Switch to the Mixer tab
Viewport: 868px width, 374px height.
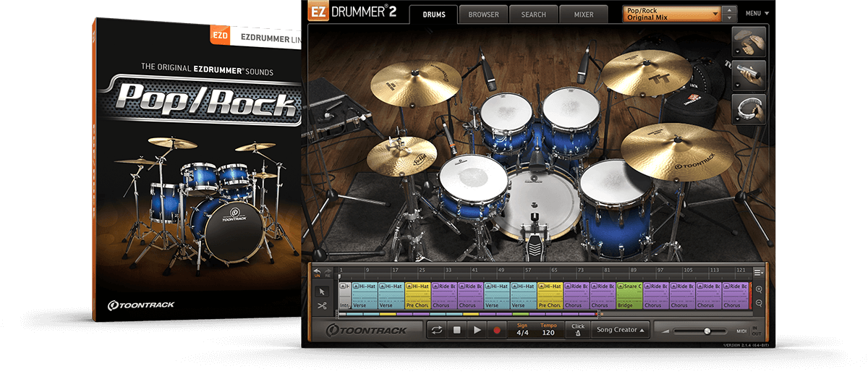tap(584, 14)
